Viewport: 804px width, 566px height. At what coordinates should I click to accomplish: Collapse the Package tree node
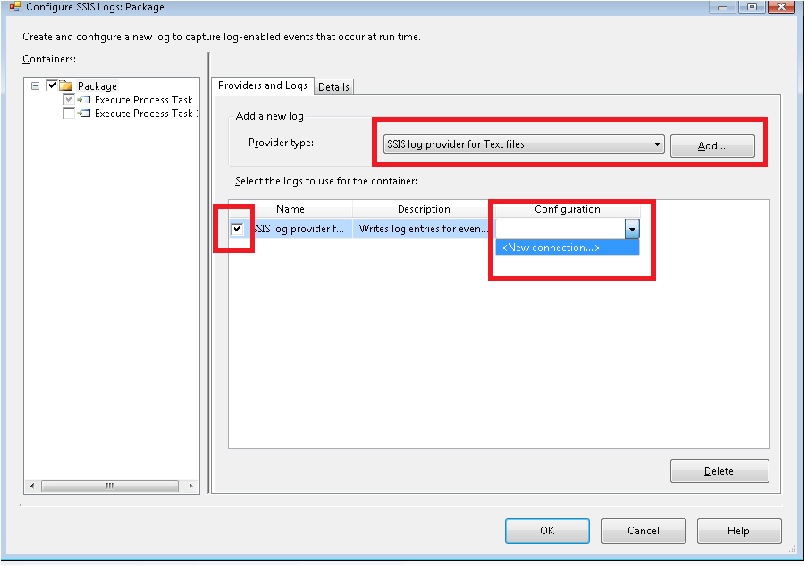35,86
